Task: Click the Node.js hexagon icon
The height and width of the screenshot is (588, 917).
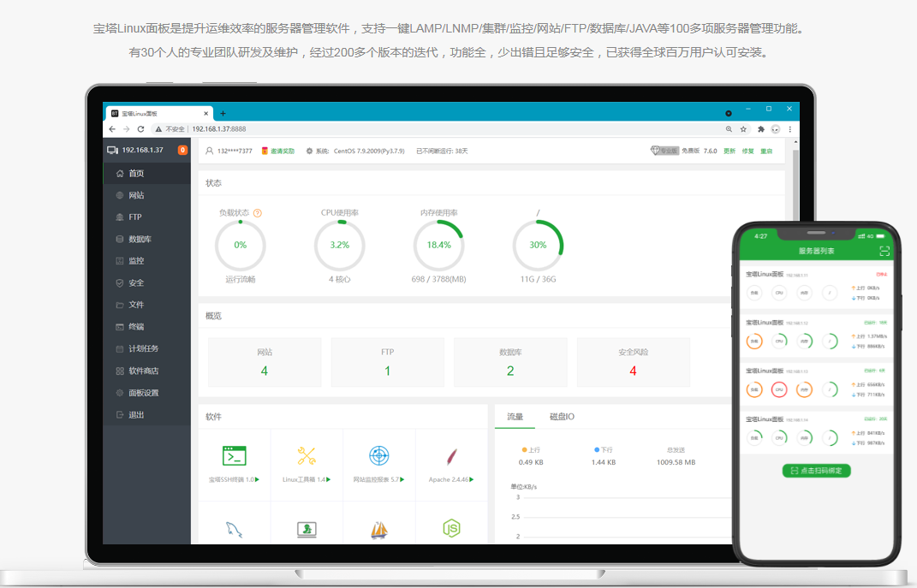Action: 451,528
